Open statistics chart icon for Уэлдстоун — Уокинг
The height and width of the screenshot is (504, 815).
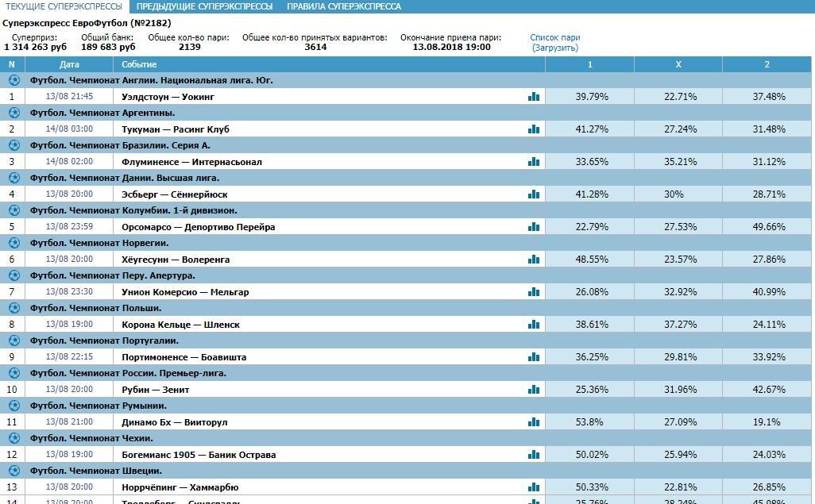click(x=533, y=97)
